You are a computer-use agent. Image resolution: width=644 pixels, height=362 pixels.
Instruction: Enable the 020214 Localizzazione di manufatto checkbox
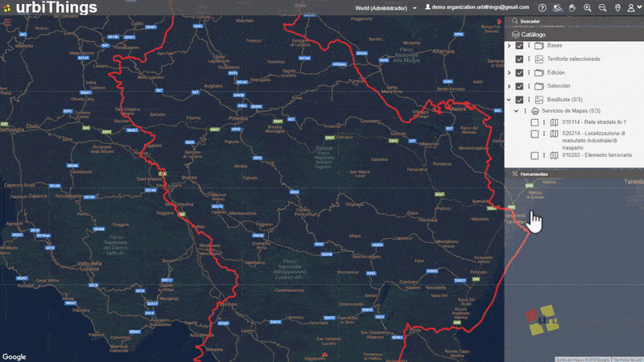(x=535, y=134)
